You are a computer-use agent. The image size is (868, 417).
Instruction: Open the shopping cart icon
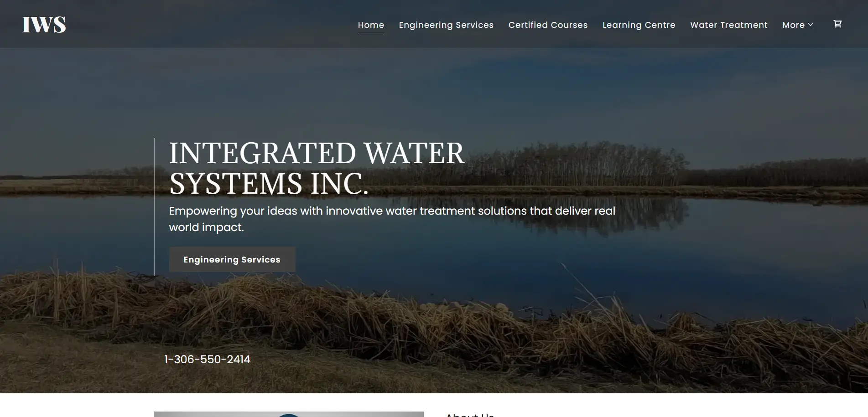[x=837, y=24]
